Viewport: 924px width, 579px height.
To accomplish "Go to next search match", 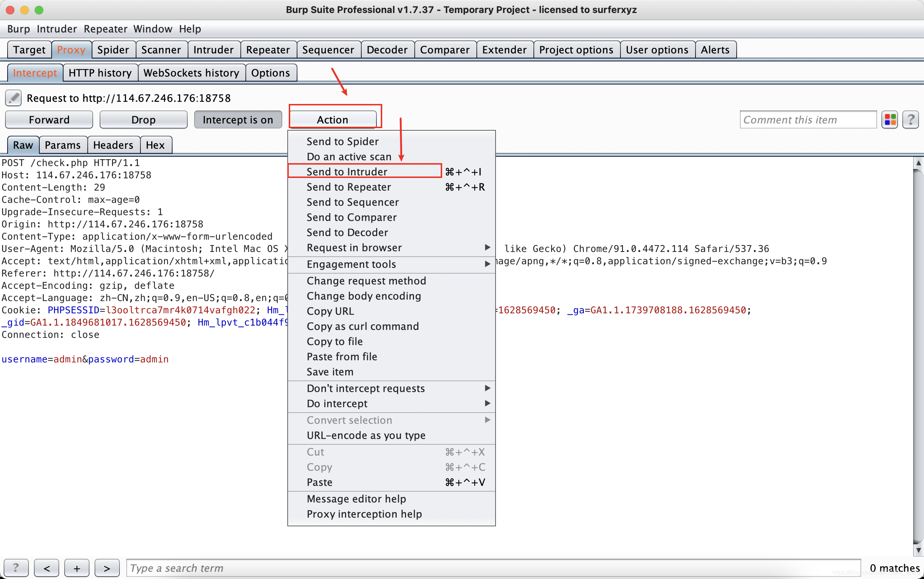I will 107,567.
